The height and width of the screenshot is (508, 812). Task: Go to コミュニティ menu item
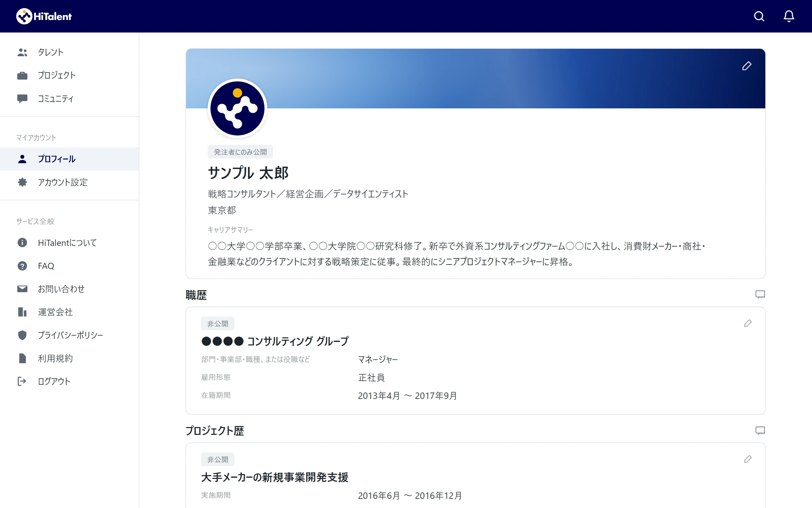[x=69, y=99]
